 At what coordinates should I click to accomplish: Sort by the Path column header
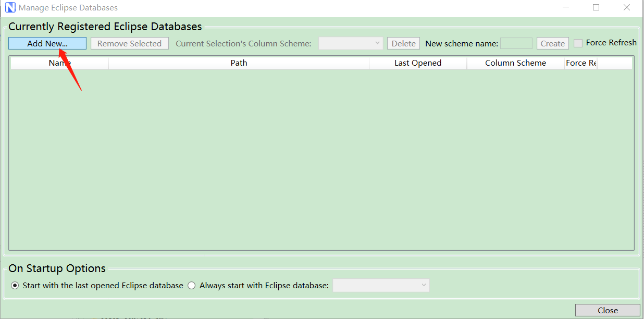point(239,63)
